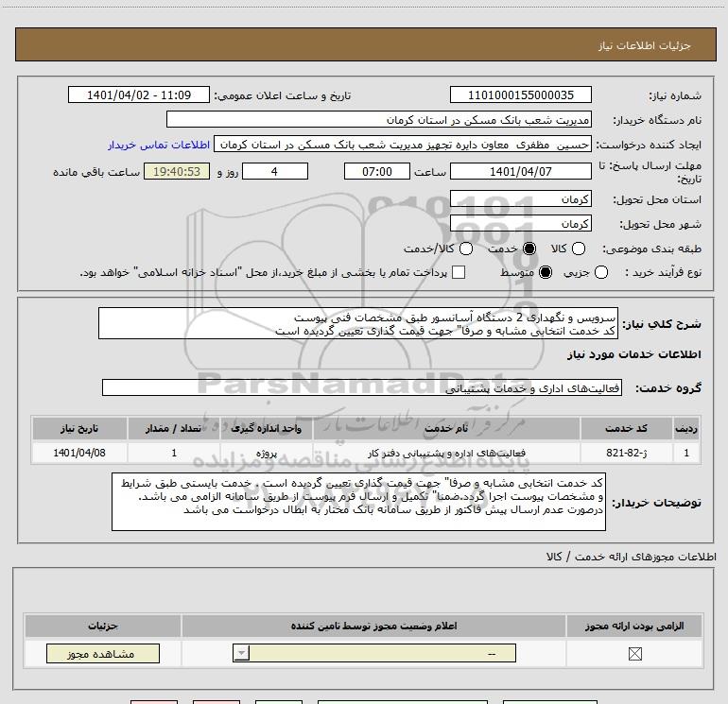Select the متوسط purchase type radio
728x704 pixels.
coord(546,272)
